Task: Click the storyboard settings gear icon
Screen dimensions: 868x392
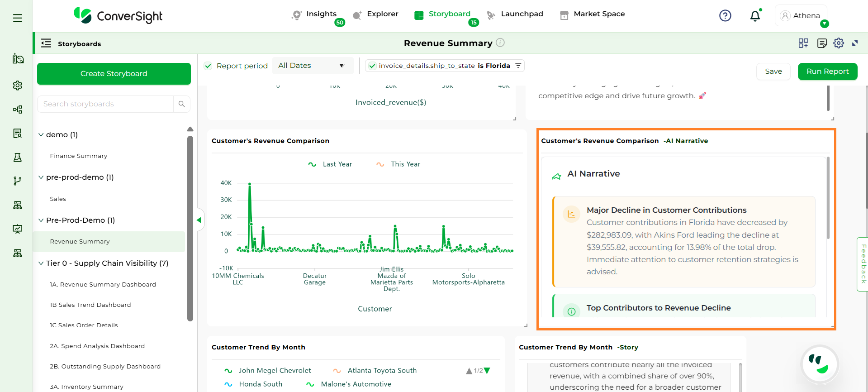Action: tap(839, 43)
